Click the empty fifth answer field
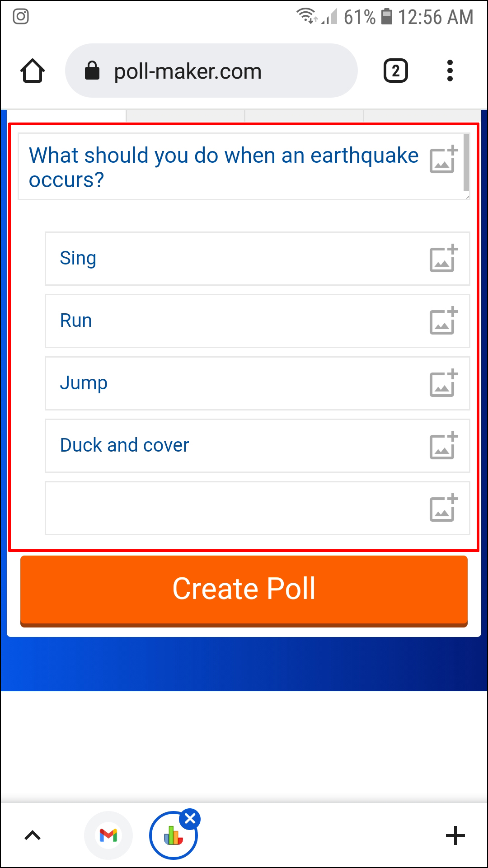488x868 pixels. 235,509
